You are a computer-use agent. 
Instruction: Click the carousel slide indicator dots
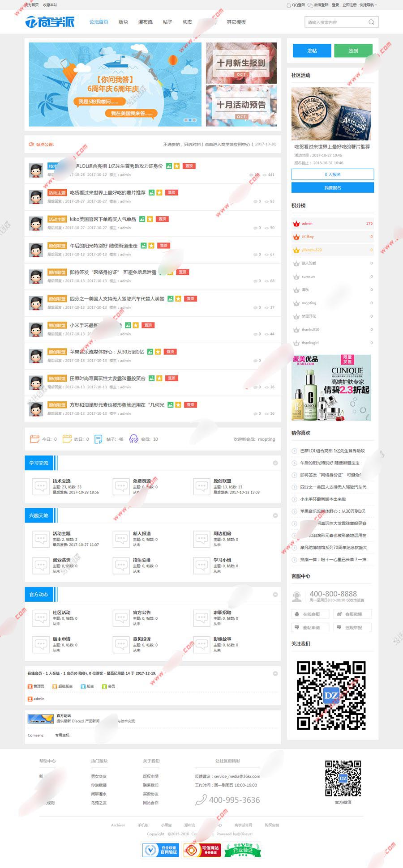tap(190, 120)
